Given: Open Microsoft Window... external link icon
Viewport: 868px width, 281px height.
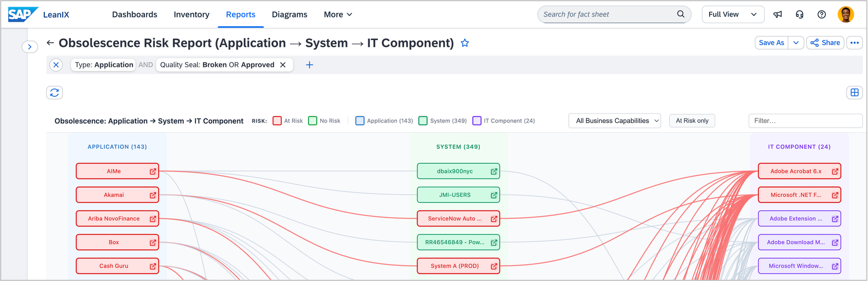Looking at the screenshot, I should [835, 266].
